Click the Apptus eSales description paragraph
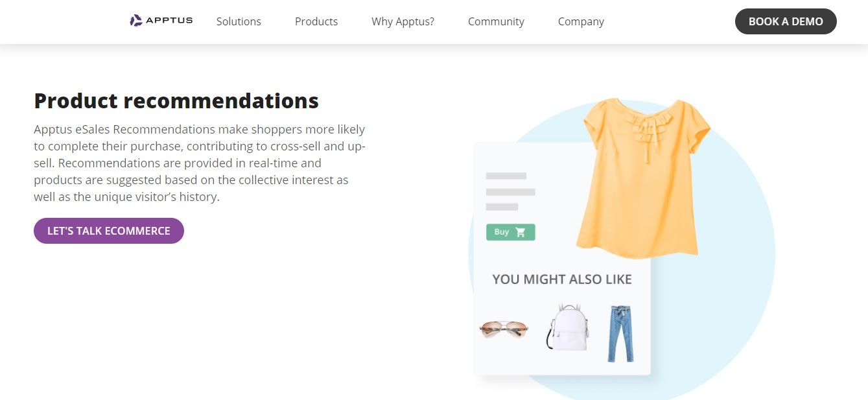The height and width of the screenshot is (400, 868). pos(200,163)
